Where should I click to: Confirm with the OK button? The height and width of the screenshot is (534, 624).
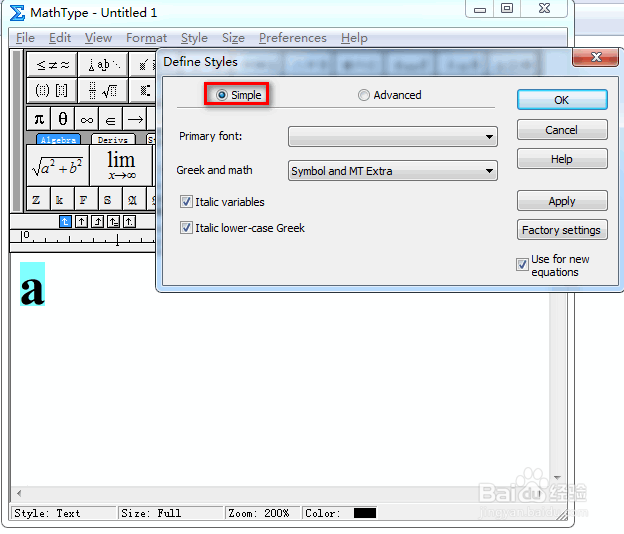[x=562, y=100]
